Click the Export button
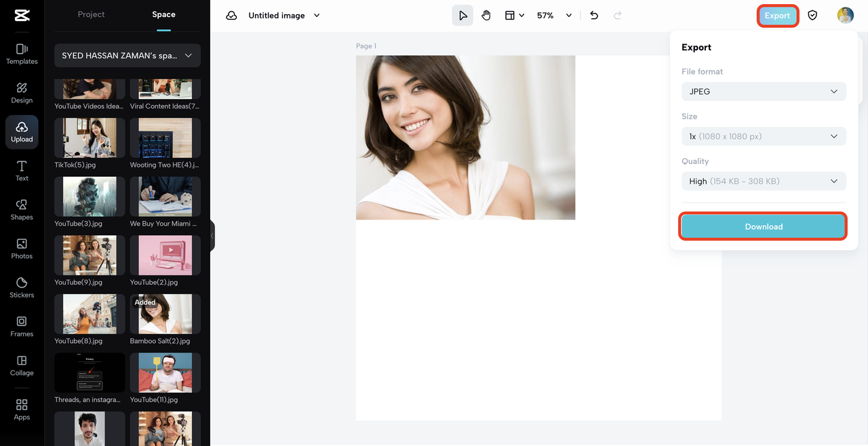Image resolution: width=868 pixels, height=446 pixels. click(777, 16)
